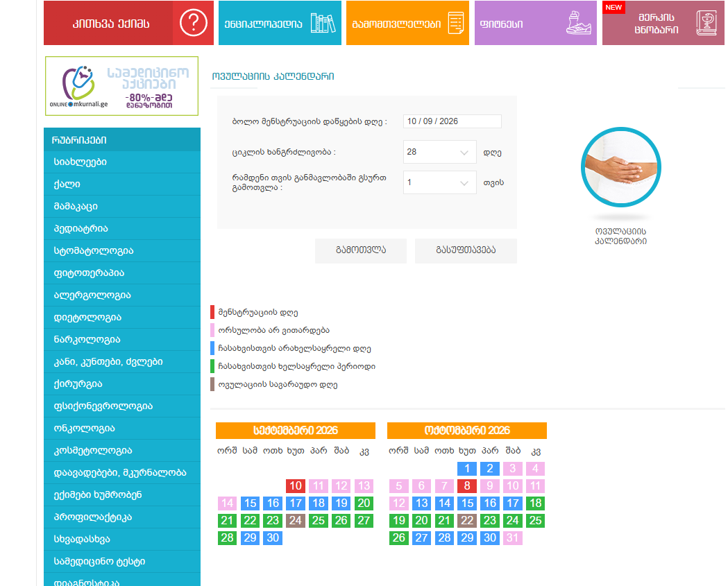Screen dimensions: 728x586
Task: Select ფიტოთერაპია sidebar item
Action: 122,273
